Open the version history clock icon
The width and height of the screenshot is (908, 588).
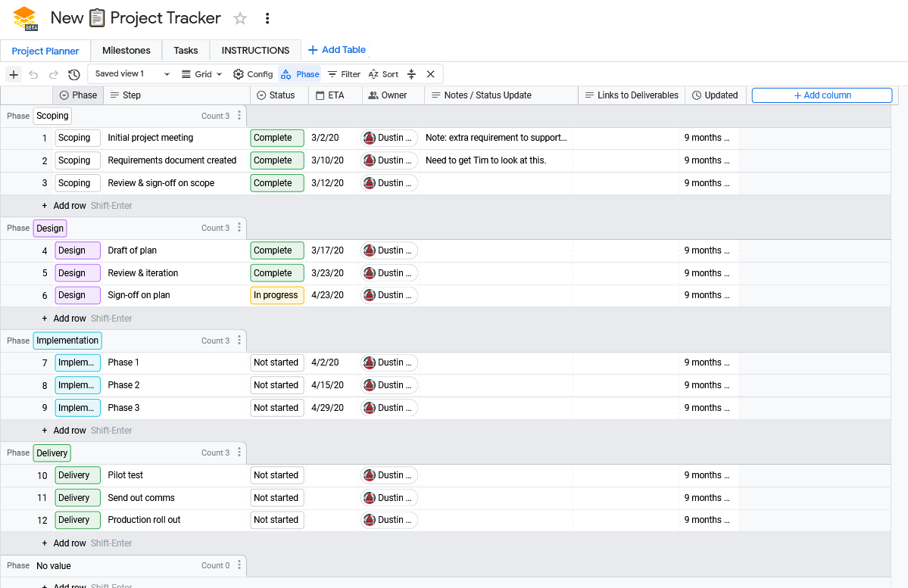pyautogui.click(x=73, y=74)
